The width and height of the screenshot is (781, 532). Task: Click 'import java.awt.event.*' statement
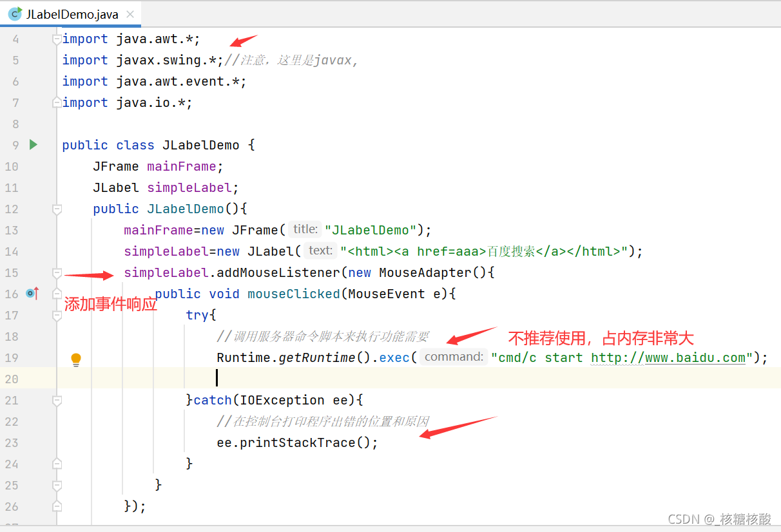coord(154,81)
